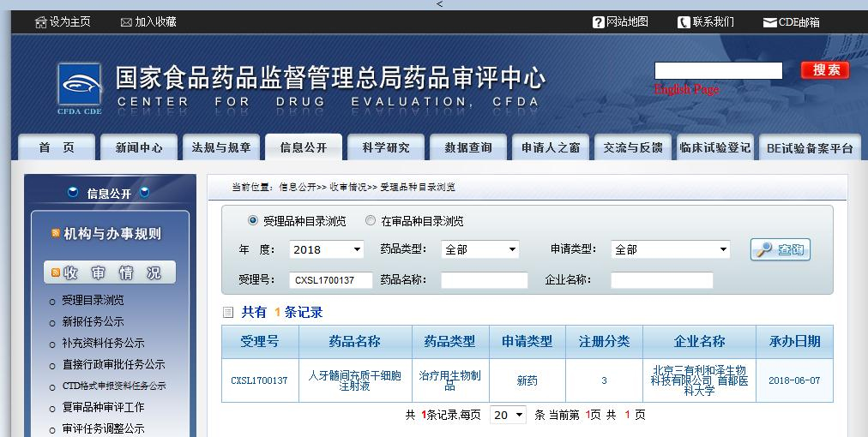Click the red 搜索 button
868x437 pixels.
[825, 70]
